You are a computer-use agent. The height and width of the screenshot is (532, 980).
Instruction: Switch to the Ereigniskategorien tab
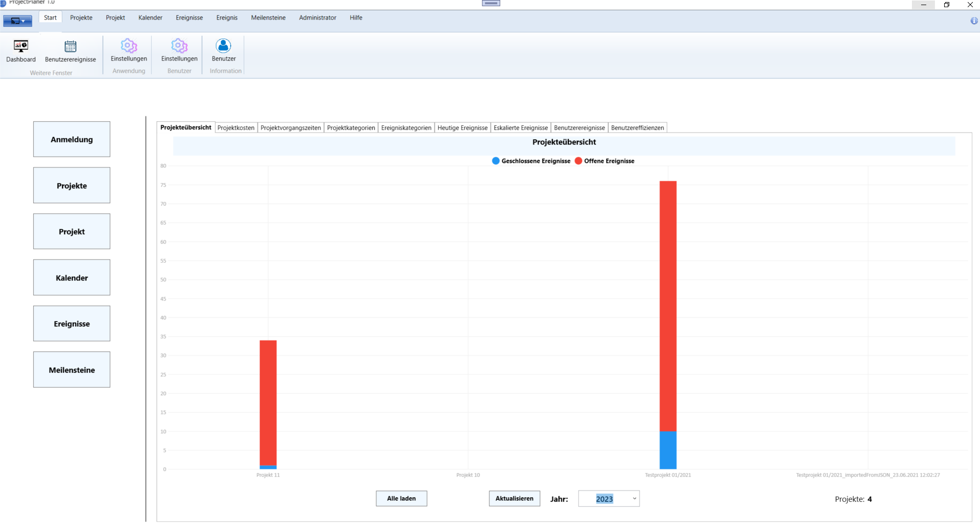407,128
